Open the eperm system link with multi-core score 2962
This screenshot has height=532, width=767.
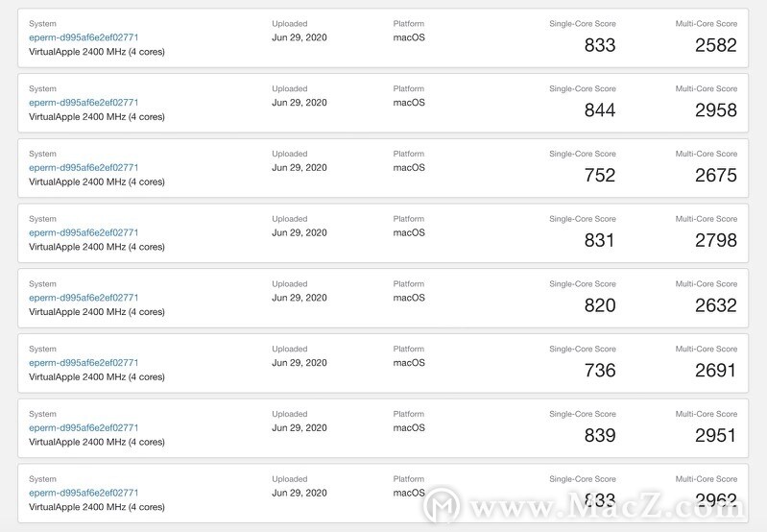(84, 494)
